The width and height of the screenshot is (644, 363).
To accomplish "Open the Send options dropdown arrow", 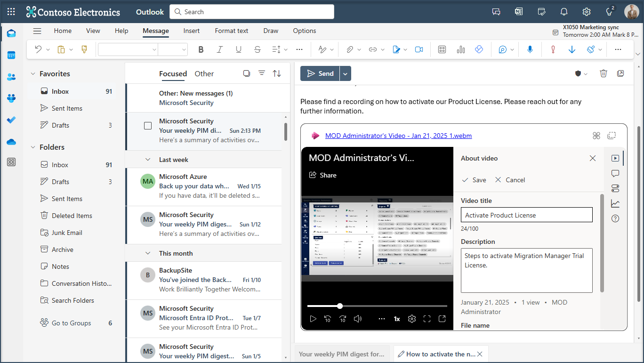I will pyautogui.click(x=346, y=73).
